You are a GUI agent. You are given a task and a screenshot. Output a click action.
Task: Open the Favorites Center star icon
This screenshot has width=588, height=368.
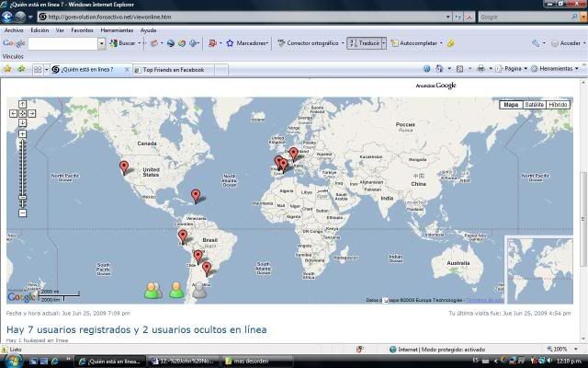point(7,69)
